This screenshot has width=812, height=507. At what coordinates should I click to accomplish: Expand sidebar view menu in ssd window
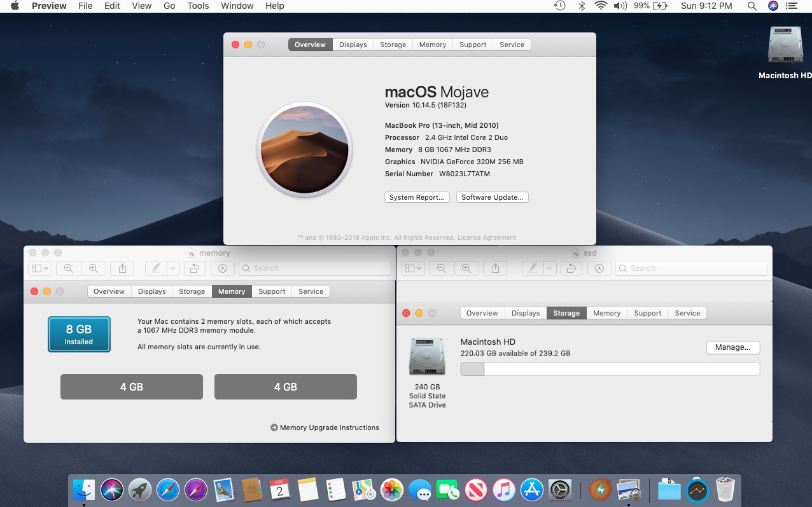pos(413,268)
